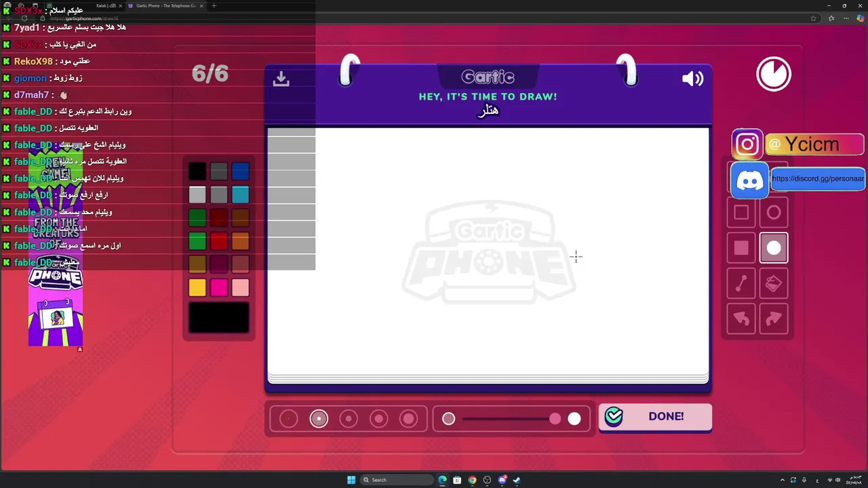Click the garticphone.com address bar
Viewport: 868px width, 488px height.
pos(427,18)
